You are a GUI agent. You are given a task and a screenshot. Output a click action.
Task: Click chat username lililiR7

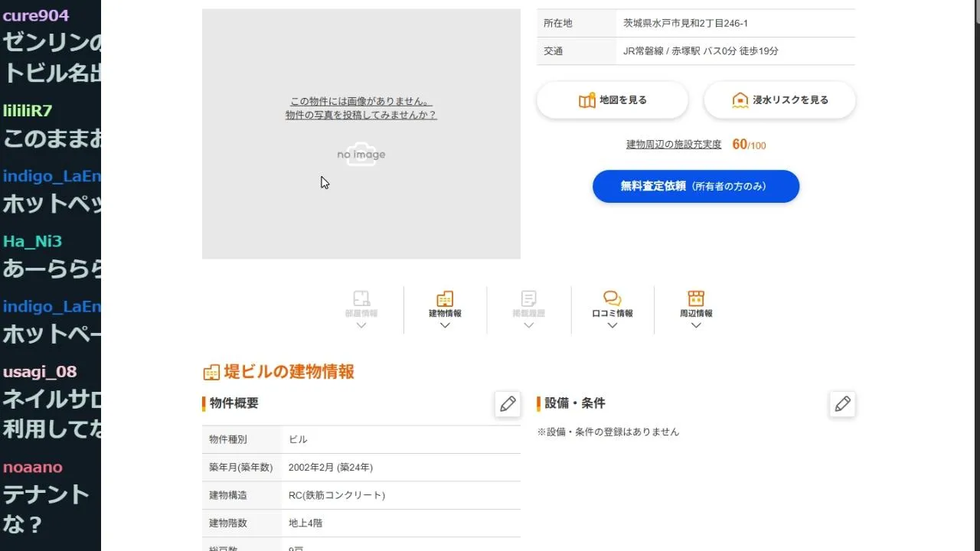click(28, 111)
